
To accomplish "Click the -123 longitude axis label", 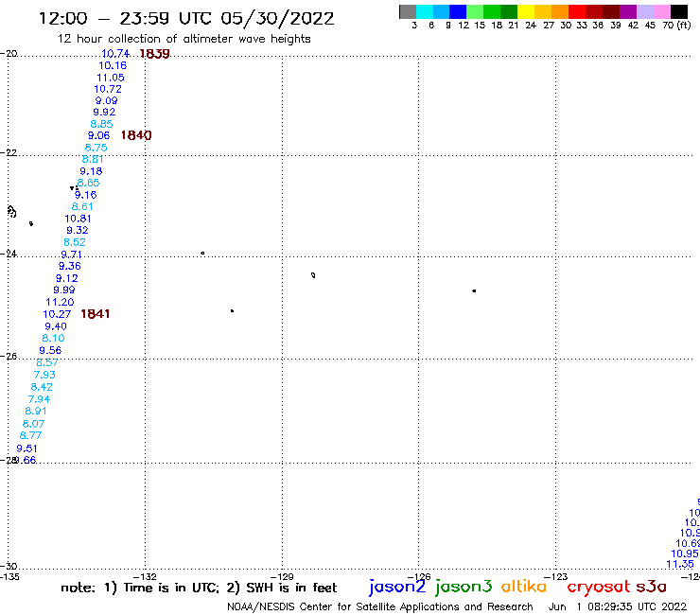I will coord(557,576).
